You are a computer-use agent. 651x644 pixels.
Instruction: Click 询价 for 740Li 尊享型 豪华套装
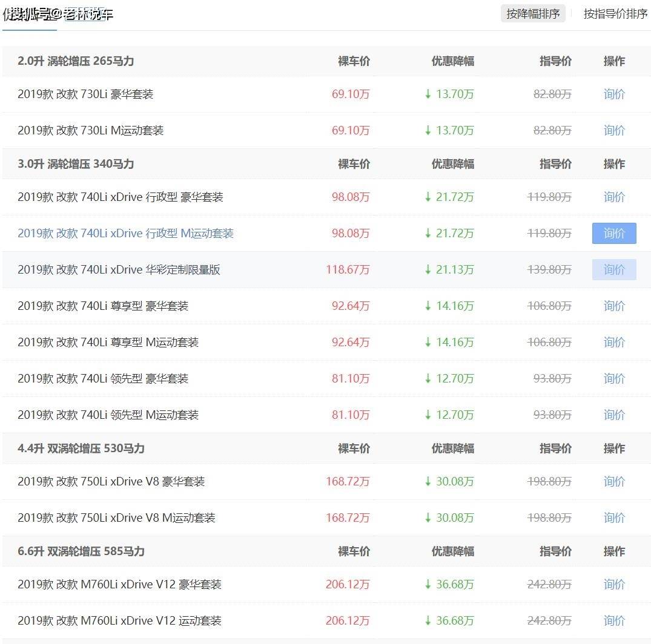click(x=614, y=306)
